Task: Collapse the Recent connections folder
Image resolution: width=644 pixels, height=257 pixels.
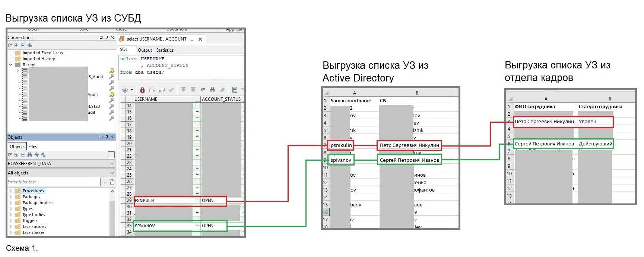Action: (x=11, y=65)
